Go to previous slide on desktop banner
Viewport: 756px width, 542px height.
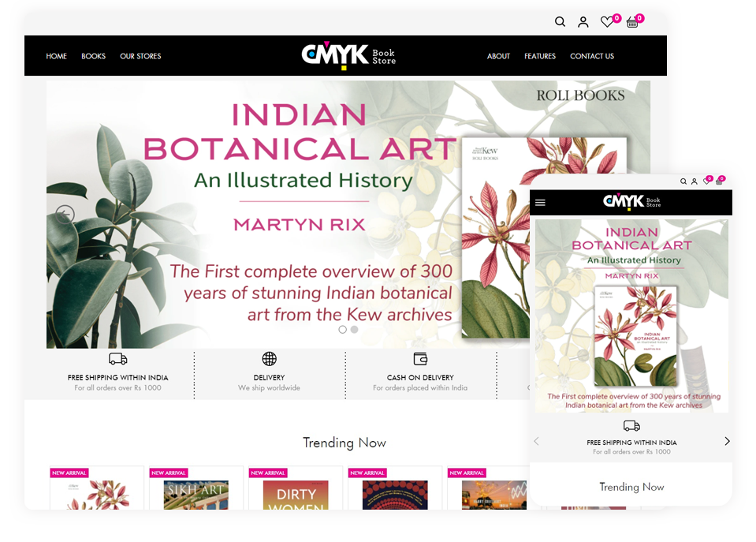[65, 214]
